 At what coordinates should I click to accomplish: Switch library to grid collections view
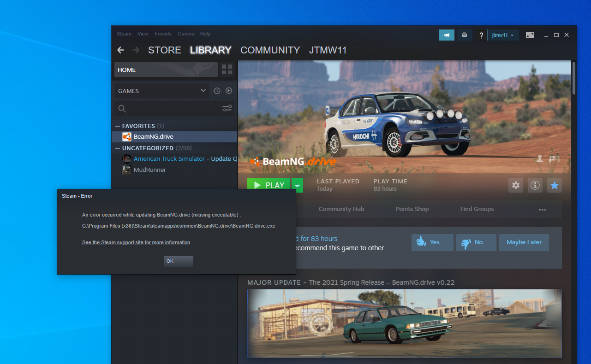(x=227, y=70)
